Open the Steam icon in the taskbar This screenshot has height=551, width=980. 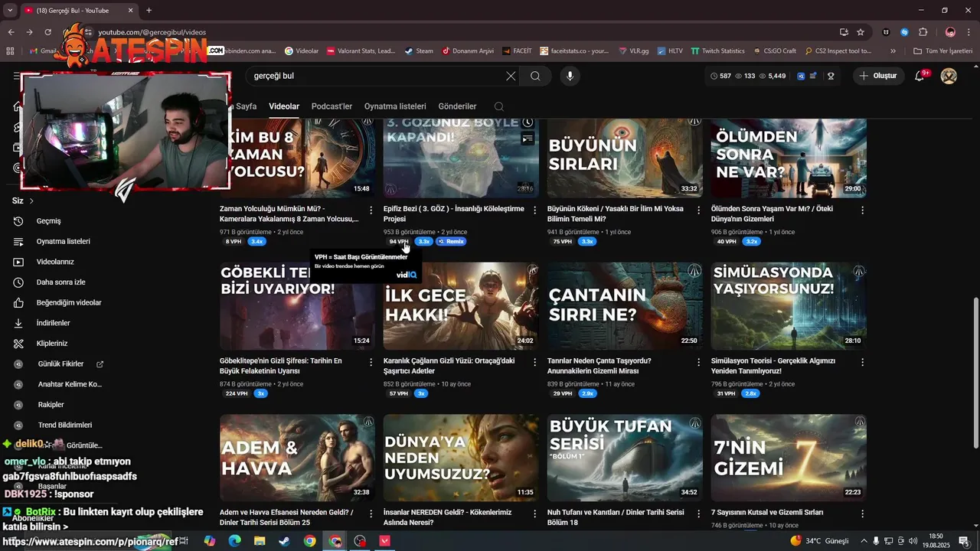284,541
